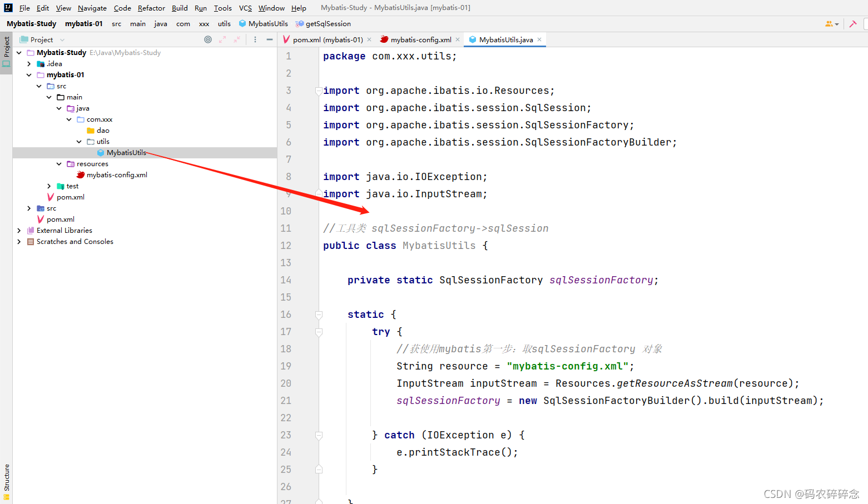Viewport: 868px width, 504px height.
Task: Select mybatis-config.xml in project tree
Action: 112,175
